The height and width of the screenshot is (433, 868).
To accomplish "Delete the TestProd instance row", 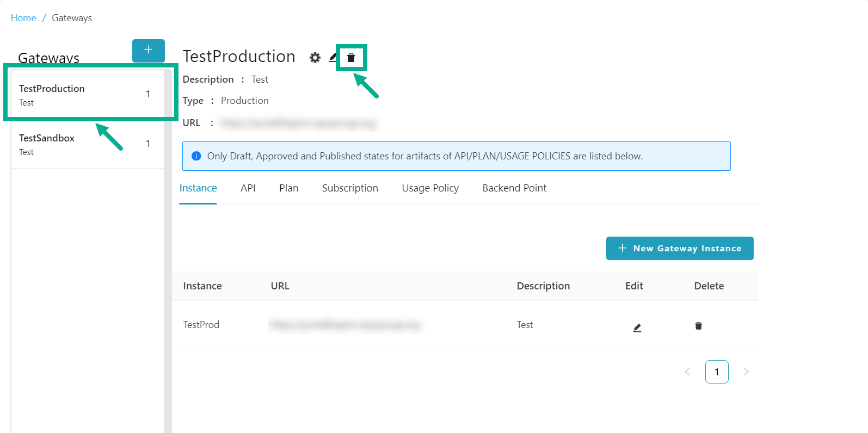I will click(x=698, y=326).
